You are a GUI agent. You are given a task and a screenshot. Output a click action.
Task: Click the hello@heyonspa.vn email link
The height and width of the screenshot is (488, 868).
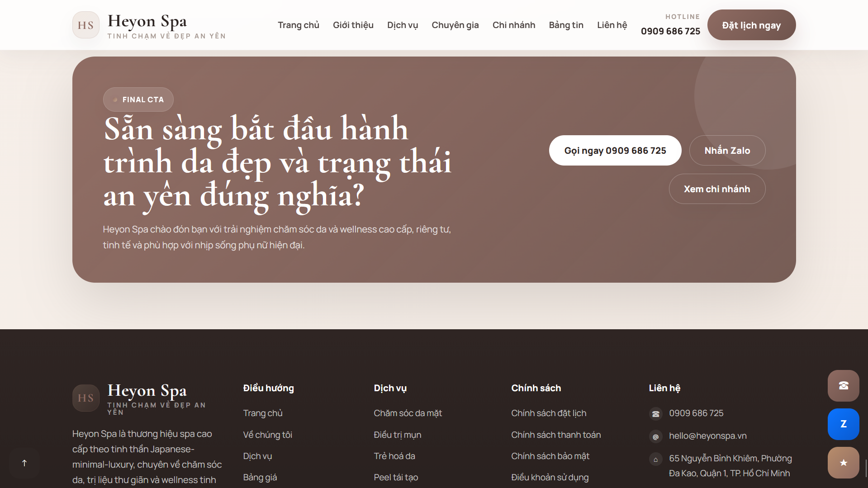click(708, 436)
